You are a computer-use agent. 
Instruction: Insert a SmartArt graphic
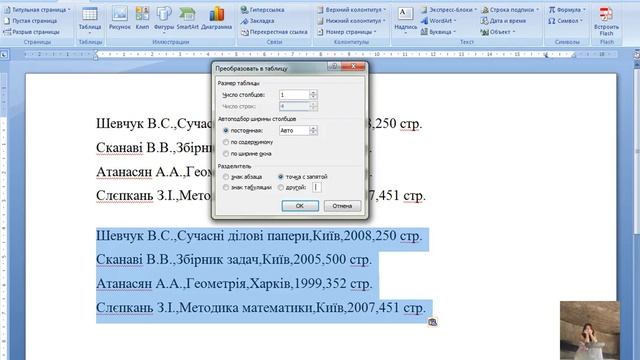click(187, 19)
